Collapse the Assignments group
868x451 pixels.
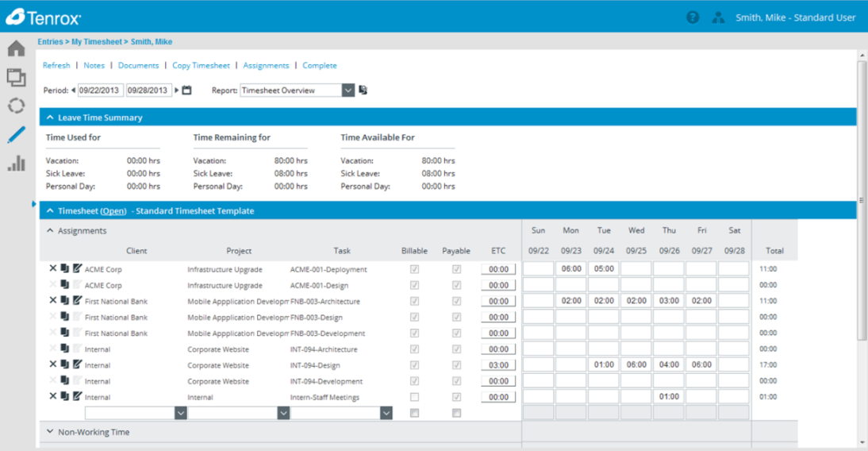point(50,230)
